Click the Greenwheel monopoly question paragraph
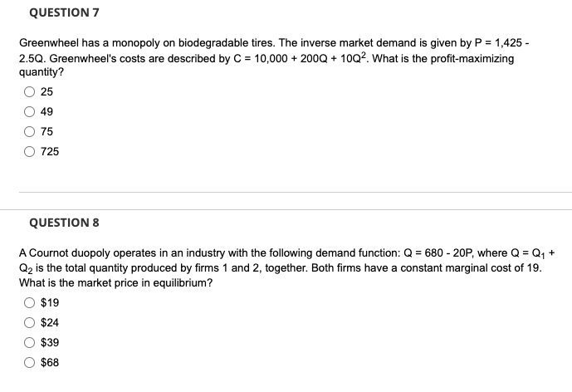The height and width of the screenshot is (392, 572). (x=274, y=57)
